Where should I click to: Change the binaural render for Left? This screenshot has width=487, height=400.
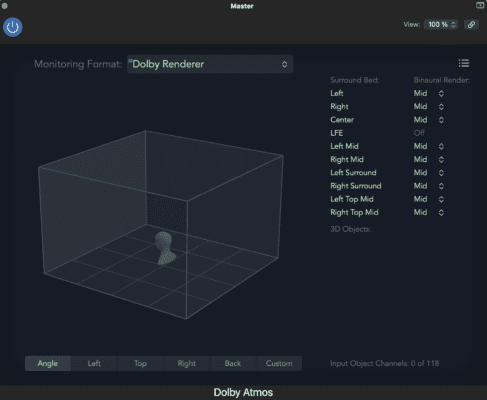point(429,93)
